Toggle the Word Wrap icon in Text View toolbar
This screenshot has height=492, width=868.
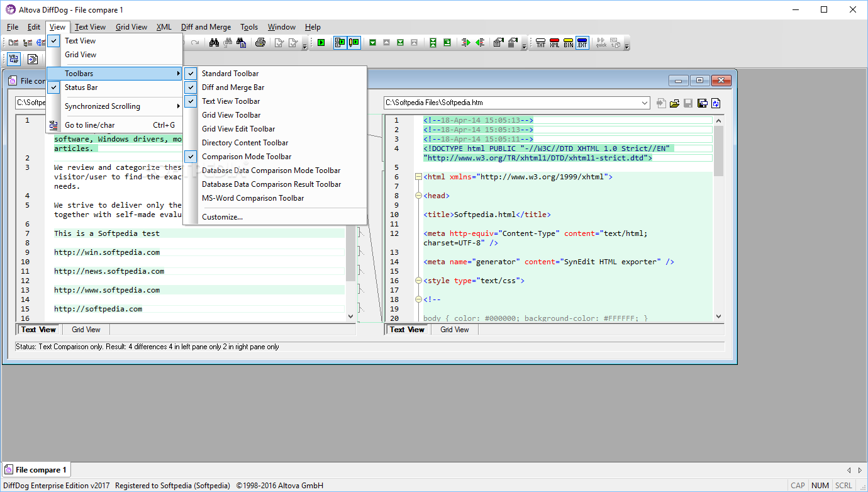[14, 59]
